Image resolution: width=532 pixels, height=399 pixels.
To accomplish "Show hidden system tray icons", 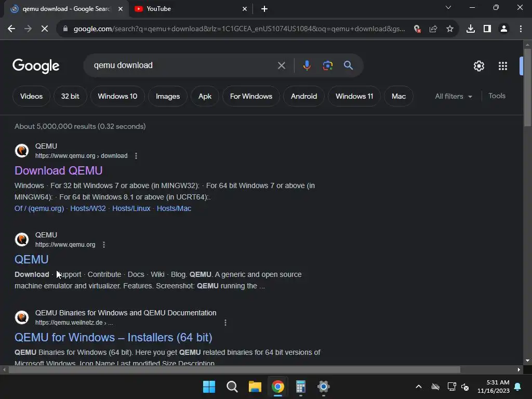I will point(419,387).
